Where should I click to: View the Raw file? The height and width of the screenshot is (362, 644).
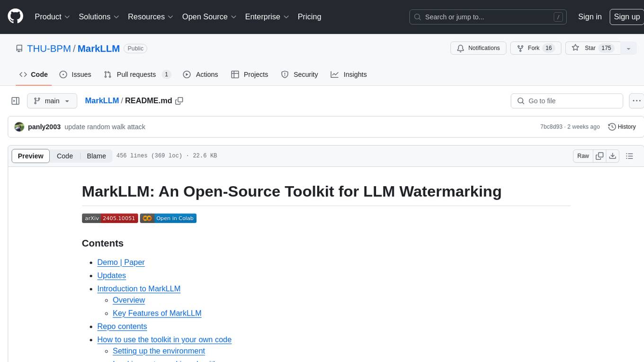tap(583, 156)
